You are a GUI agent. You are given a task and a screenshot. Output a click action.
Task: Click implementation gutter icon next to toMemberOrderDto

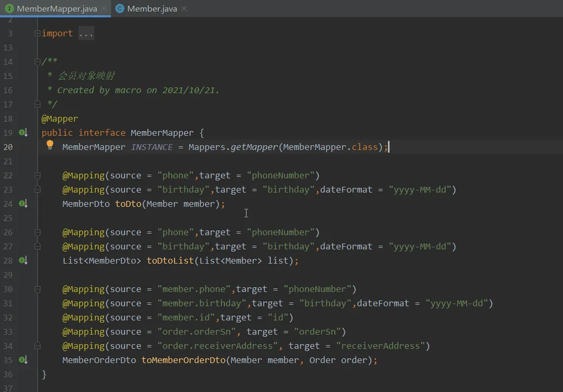(x=23, y=360)
